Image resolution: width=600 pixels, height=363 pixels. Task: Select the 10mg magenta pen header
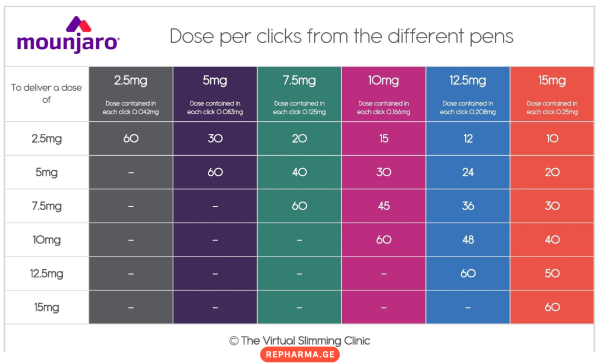[383, 94]
